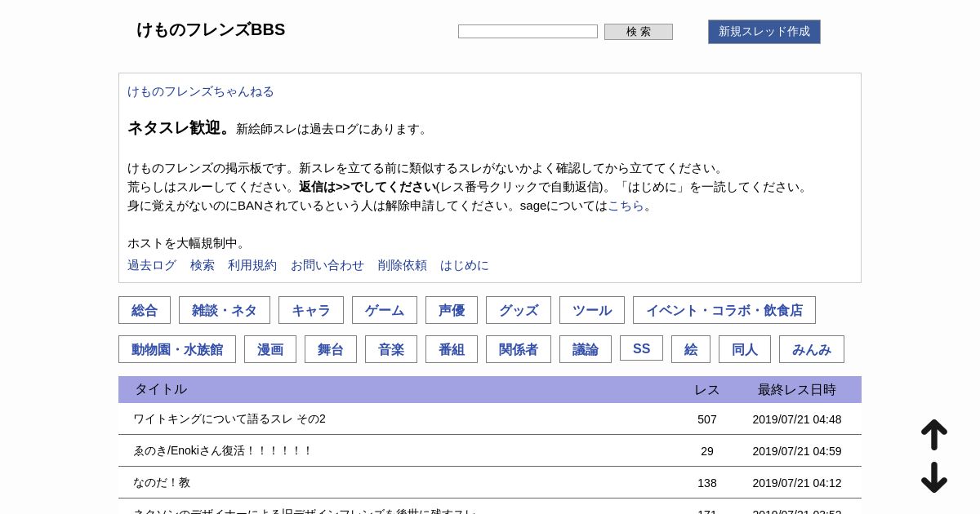Click the 新規スレッド作成 button
The height and width of the screenshot is (514, 980).
(764, 32)
